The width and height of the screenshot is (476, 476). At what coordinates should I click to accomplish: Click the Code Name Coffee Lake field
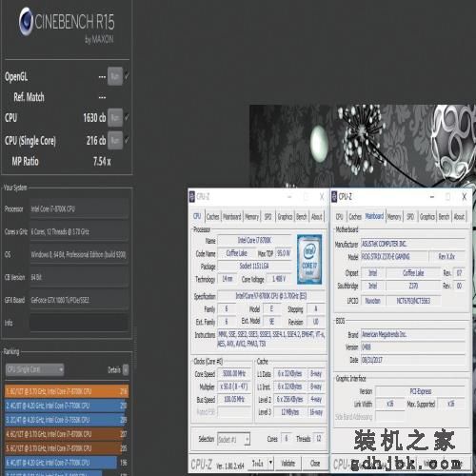236,253
